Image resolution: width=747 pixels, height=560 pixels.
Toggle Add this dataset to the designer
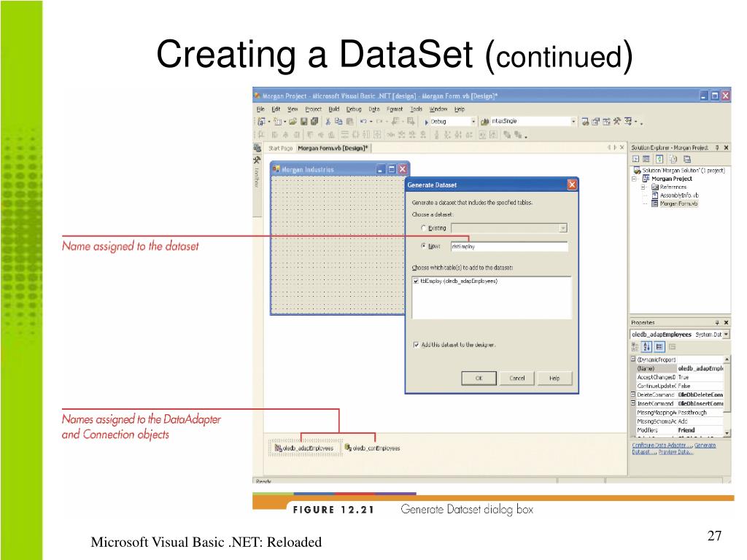tap(417, 345)
